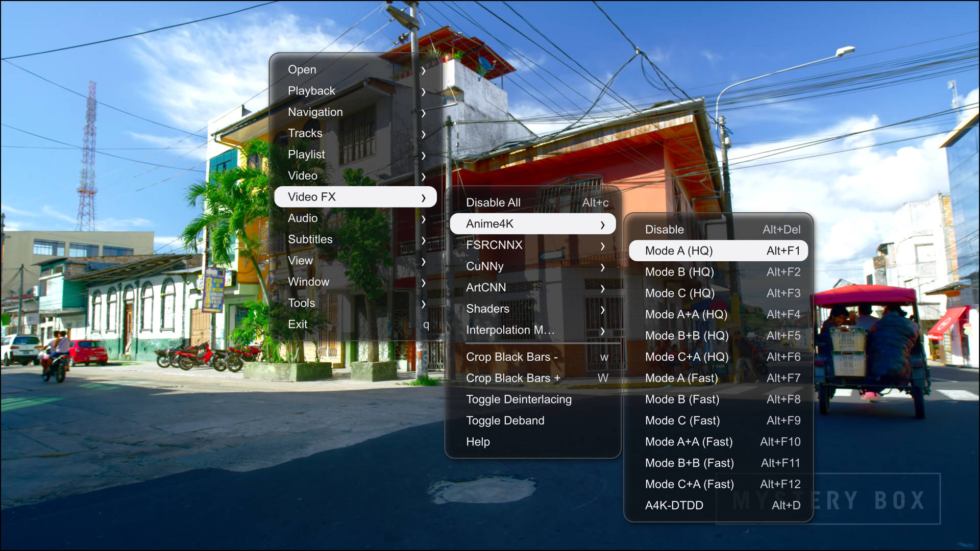Viewport: 980px width, 551px height.
Task: Select Mode A (Fast)
Action: tap(719, 378)
